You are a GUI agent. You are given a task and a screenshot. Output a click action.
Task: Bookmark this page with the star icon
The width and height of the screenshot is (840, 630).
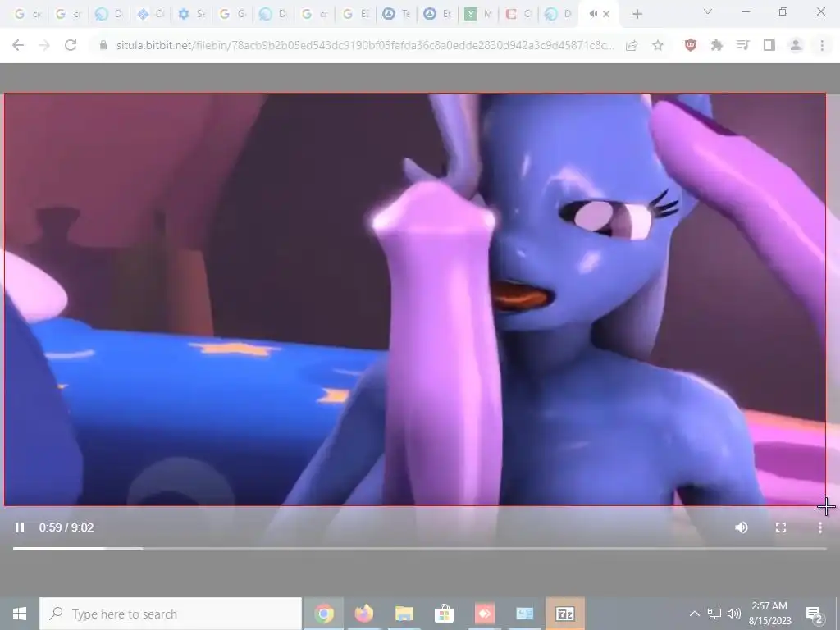coord(658,46)
